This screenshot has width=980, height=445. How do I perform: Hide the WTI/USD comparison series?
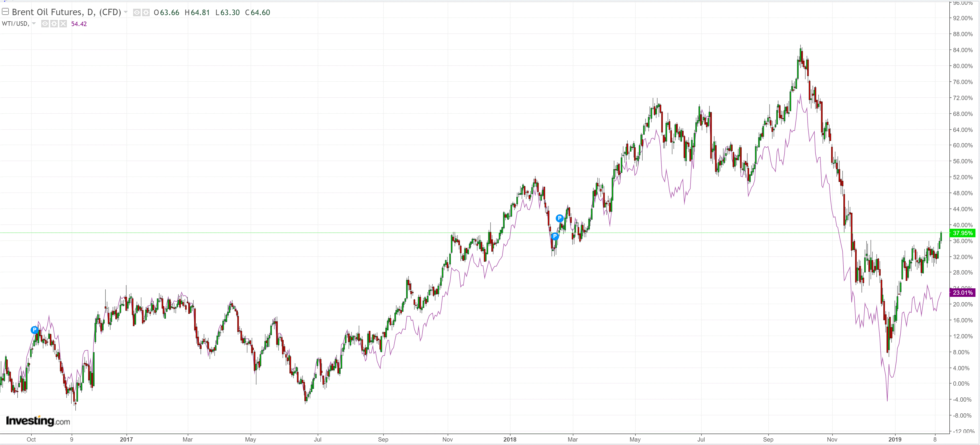point(45,24)
